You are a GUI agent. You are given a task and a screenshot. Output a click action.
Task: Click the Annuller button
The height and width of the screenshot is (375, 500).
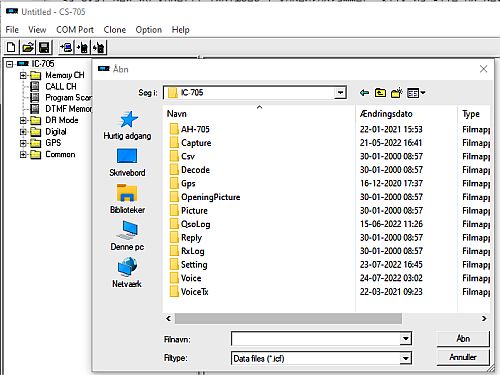(463, 357)
